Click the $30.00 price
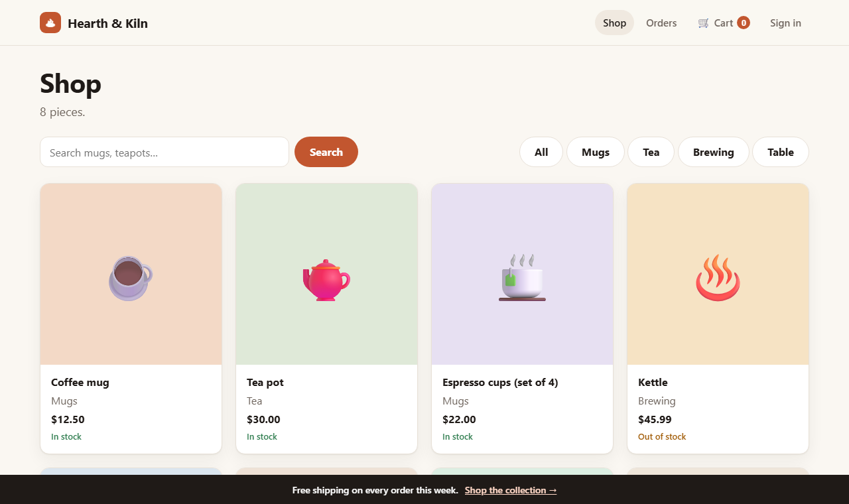 click(263, 419)
